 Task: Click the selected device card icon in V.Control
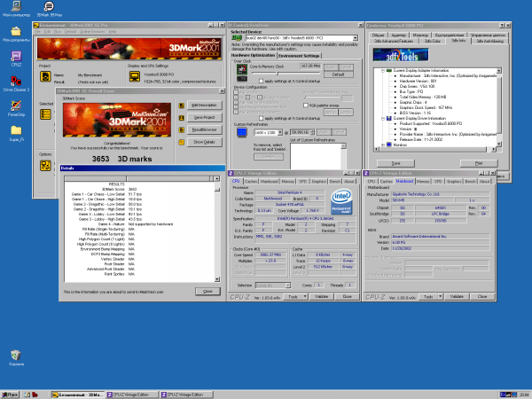coord(237,38)
